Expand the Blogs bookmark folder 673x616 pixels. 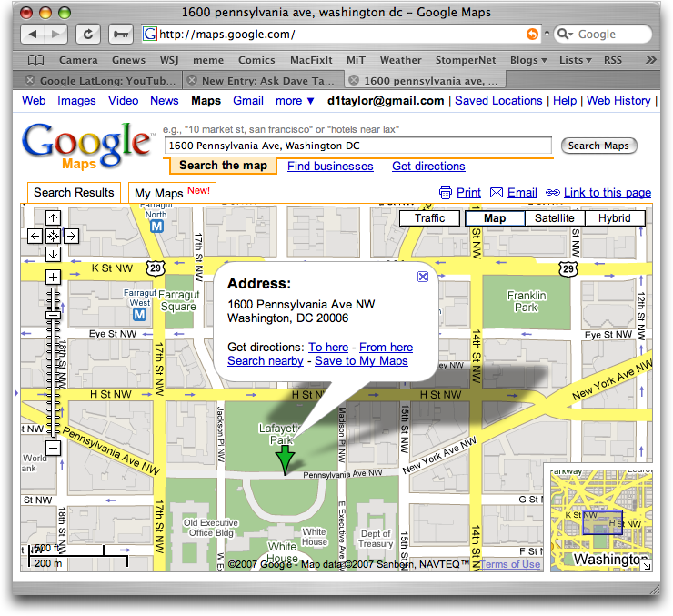click(x=528, y=60)
